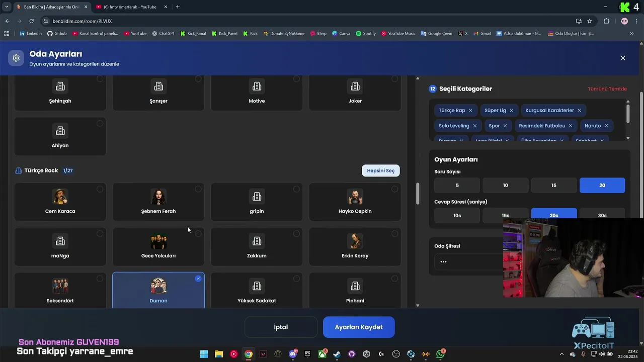The width and height of the screenshot is (644, 362).
Task: Select the Seksendört category card
Action: [60, 290]
